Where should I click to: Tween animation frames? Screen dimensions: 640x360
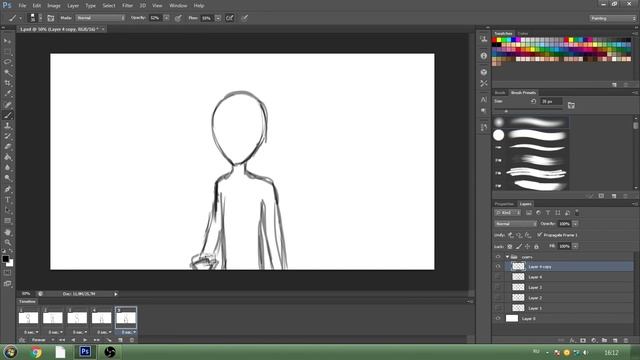tap(109, 340)
